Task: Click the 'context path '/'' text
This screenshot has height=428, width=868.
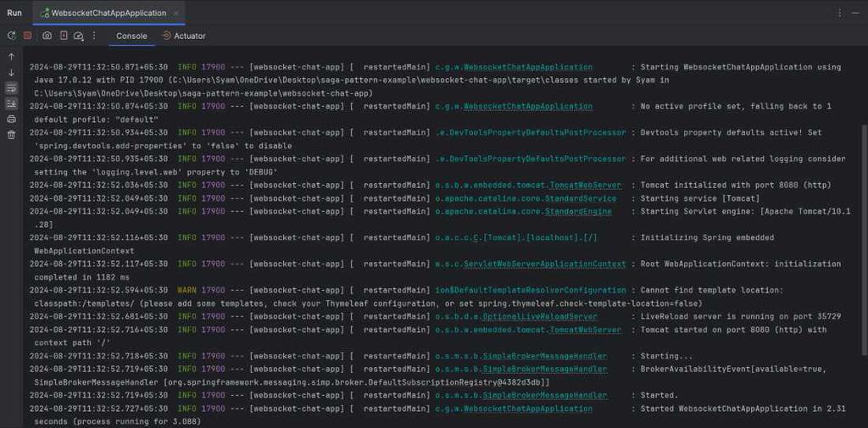Action: (73, 342)
